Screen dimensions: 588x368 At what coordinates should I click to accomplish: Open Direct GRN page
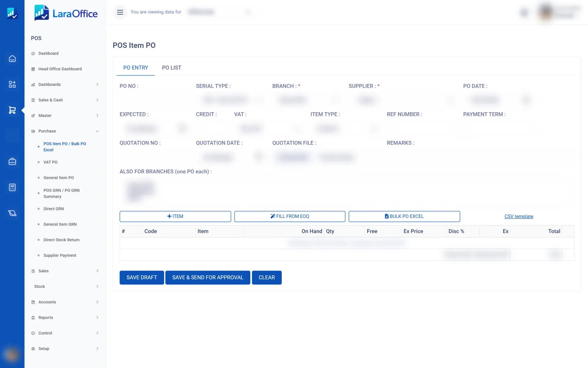tap(54, 209)
